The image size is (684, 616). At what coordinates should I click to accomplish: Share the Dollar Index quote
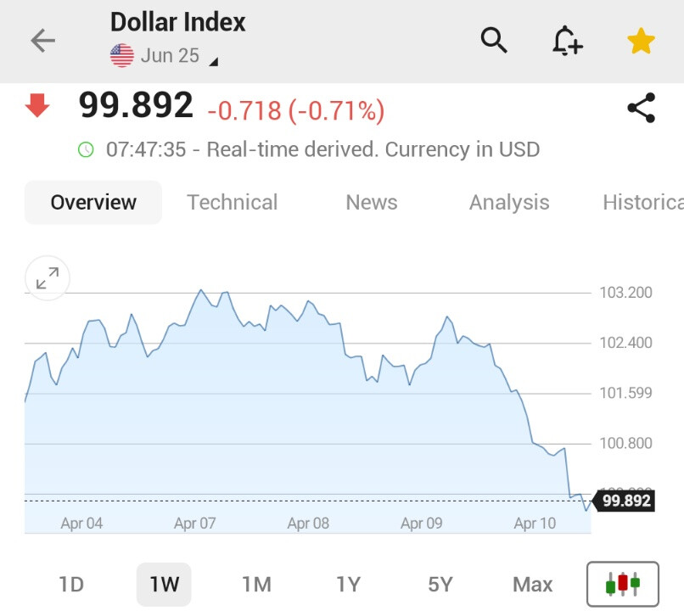(642, 109)
